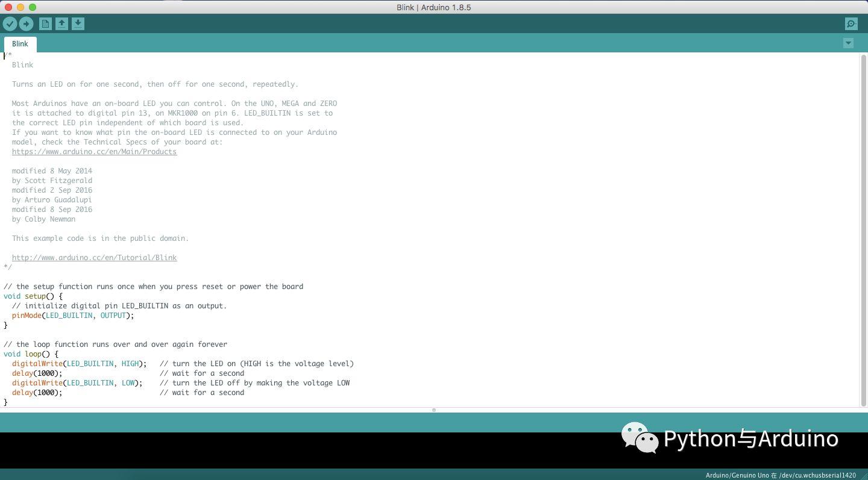Click the 'void loop() {' line
Viewport: 868px width, 480px height.
tap(31, 354)
